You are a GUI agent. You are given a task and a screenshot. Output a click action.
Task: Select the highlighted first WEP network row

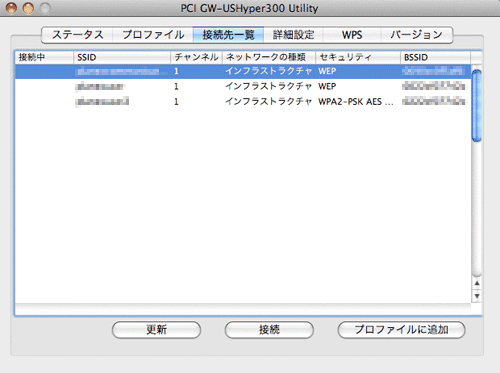(243, 71)
